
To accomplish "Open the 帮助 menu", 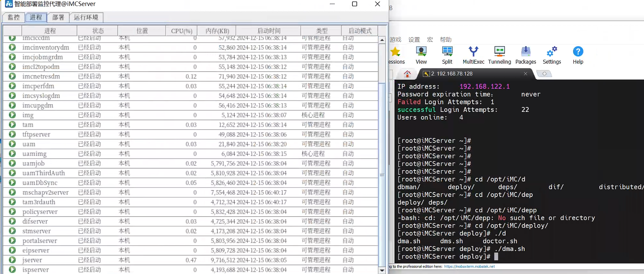I will [445, 39].
